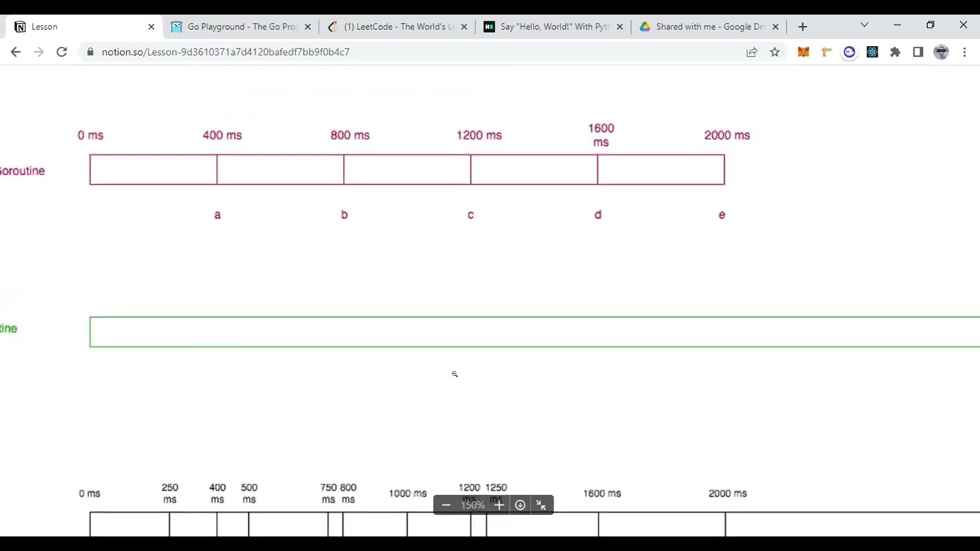The image size is (980, 551).
Task: Click the 1000 ms label on bottom timeline
Action: (x=407, y=494)
